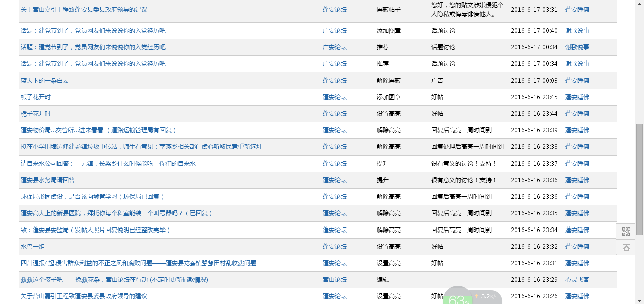
Task: Click the 3.2K/s upload speed indicator
Action: [486, 297]
